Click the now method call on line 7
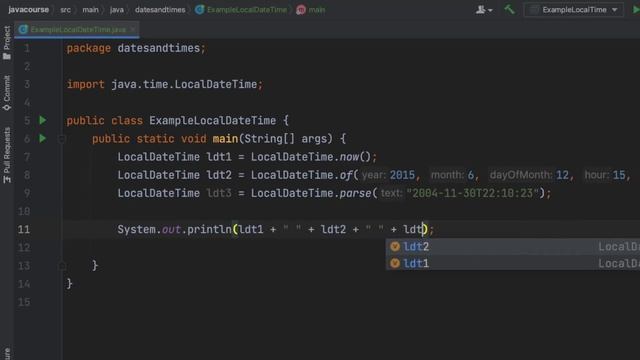This screenshot has width=640, height=360. 349,157
